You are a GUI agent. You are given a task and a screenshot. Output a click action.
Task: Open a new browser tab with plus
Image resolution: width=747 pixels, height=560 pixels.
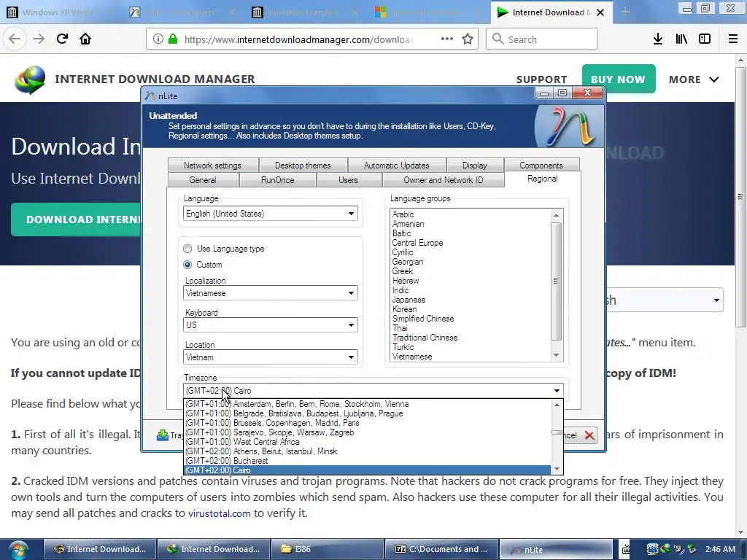point(625,12)
